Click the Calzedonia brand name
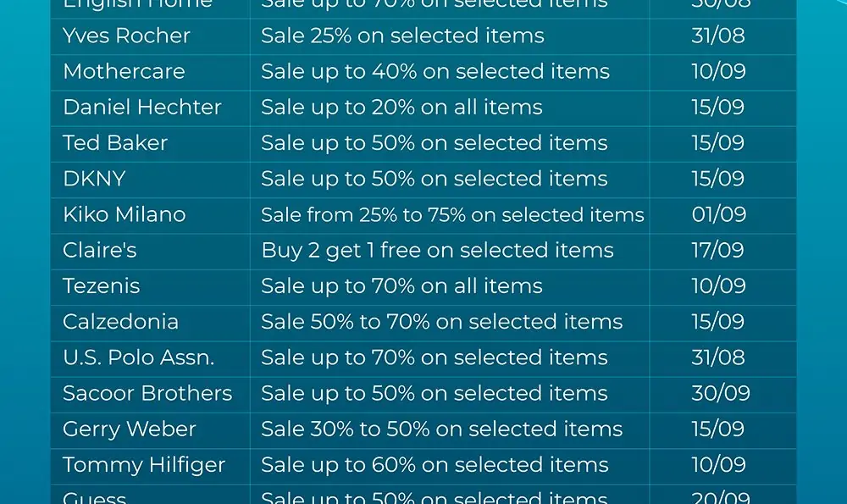 tap(120, 322)
